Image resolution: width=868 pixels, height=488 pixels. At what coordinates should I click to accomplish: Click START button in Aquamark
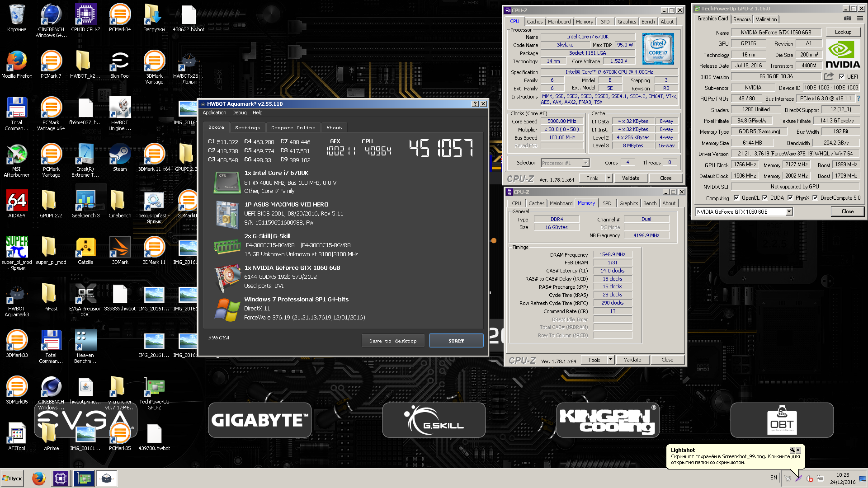click(456, 341)
